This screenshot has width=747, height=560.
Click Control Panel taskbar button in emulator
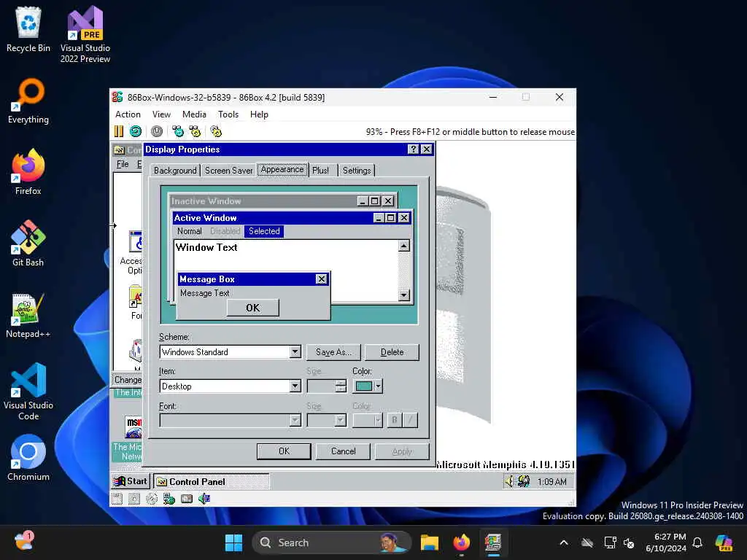pyautogui.click(x=211, y=481)
